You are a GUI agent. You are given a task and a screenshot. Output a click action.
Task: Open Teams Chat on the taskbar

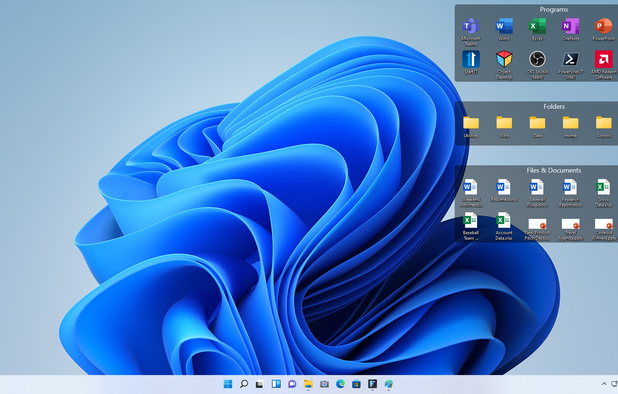(292, 384)
